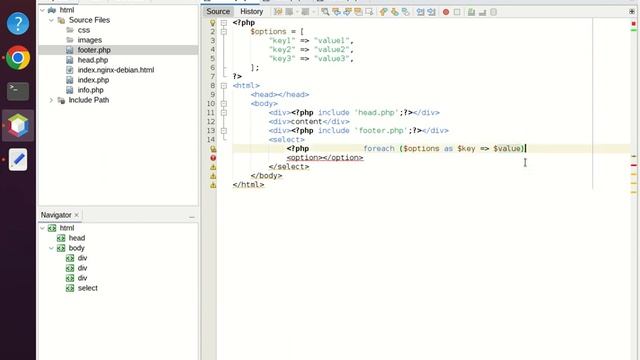Select the Navigator tab
Image resolution: width=640 pixels, height=360 pixels.
coord(56,215)
